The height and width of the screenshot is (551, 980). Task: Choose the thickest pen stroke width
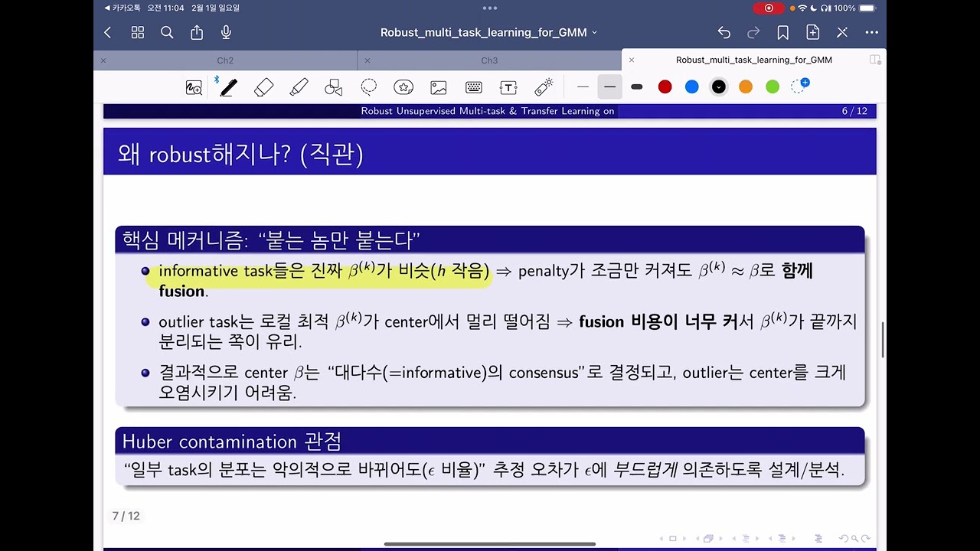click(636, 87)
